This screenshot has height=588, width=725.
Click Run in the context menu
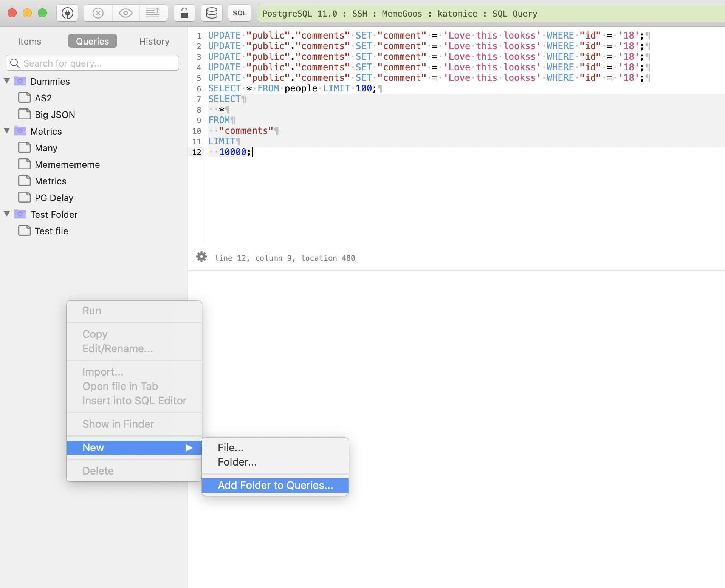coord(91,311)
